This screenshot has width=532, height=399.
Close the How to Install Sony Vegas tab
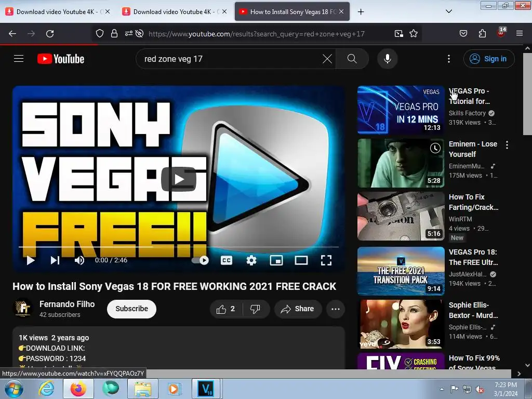(341, 11)
